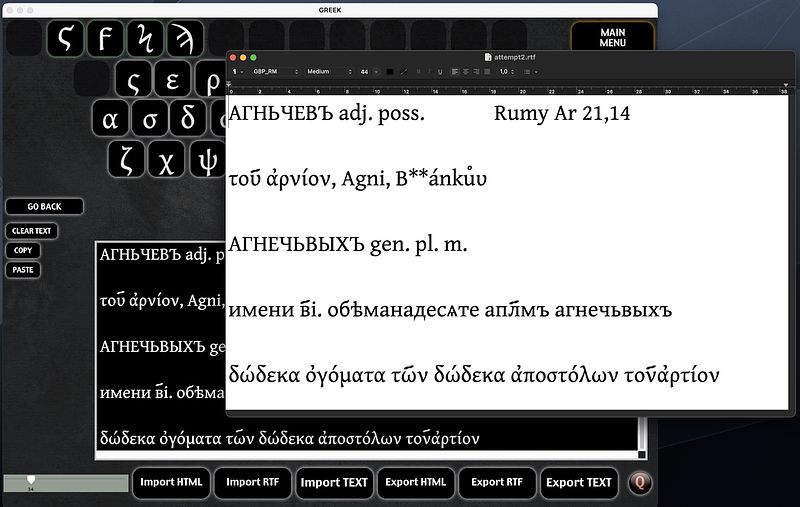Open the MAIN MENU
The height and width of the screenshot is (507, 800).
point(612,38)
